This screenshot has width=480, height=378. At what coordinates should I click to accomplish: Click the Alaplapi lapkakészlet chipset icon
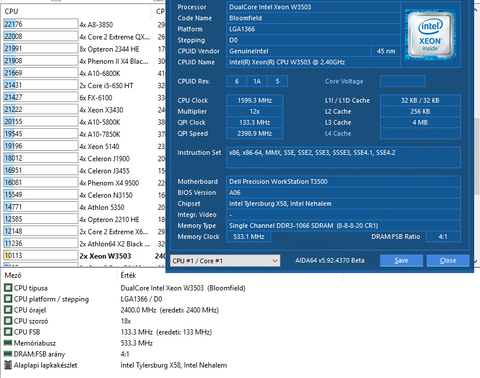click(x=8, y=365)
